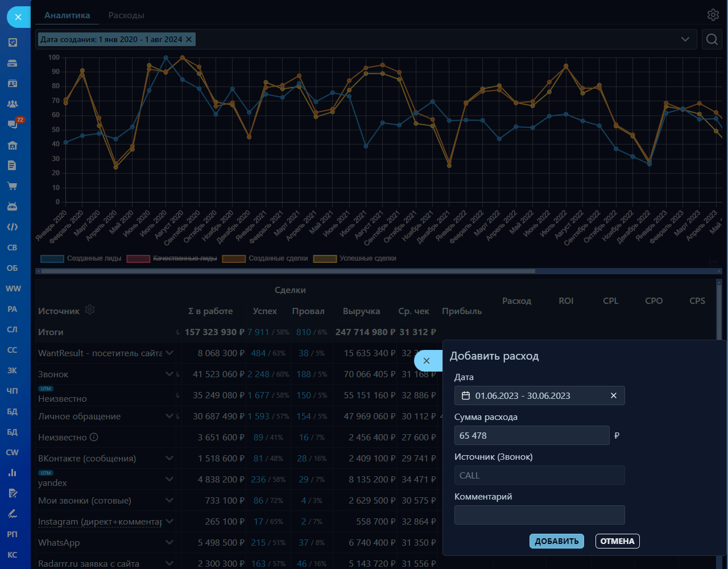Expand the Звонок source row
Image resolution: width=728 pixels, height=569 pixels.
point(169,374)
